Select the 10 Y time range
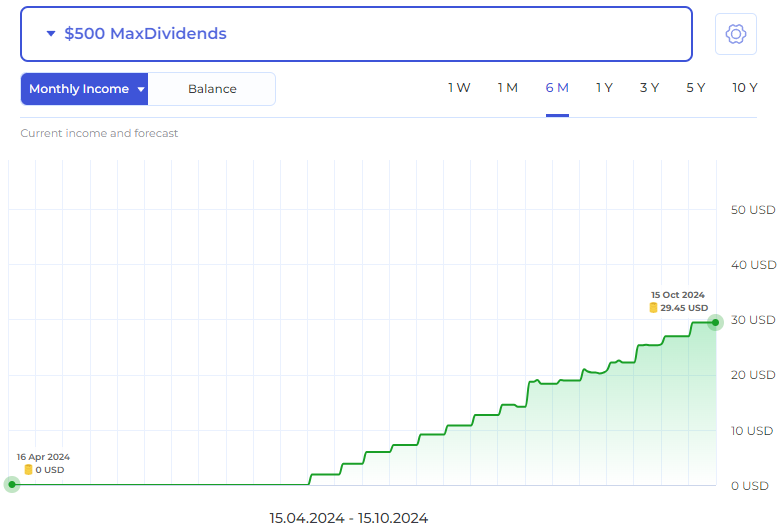This screenshot has width=781, height=531. (745, 88)
